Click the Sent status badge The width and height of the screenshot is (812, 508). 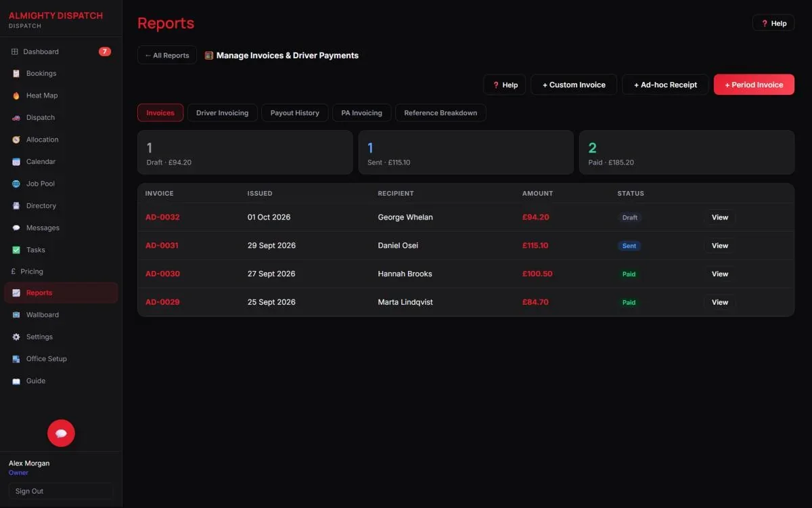click(629, 246)
